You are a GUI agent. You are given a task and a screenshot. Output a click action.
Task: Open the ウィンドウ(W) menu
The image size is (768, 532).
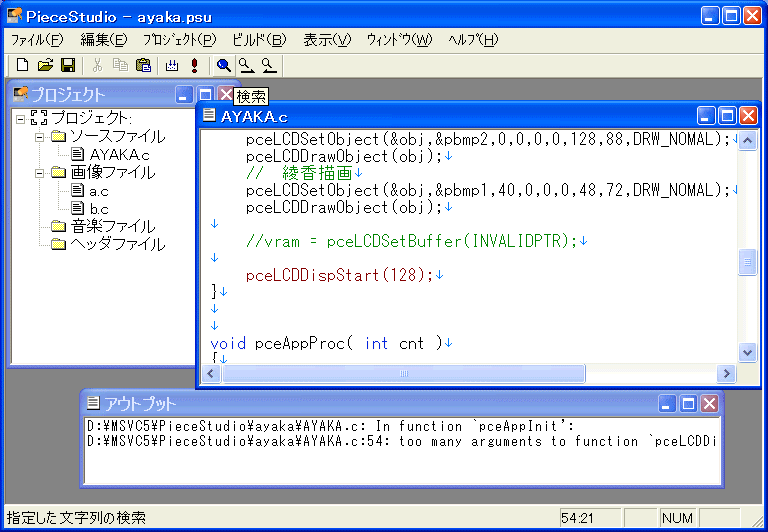(399, 40)
